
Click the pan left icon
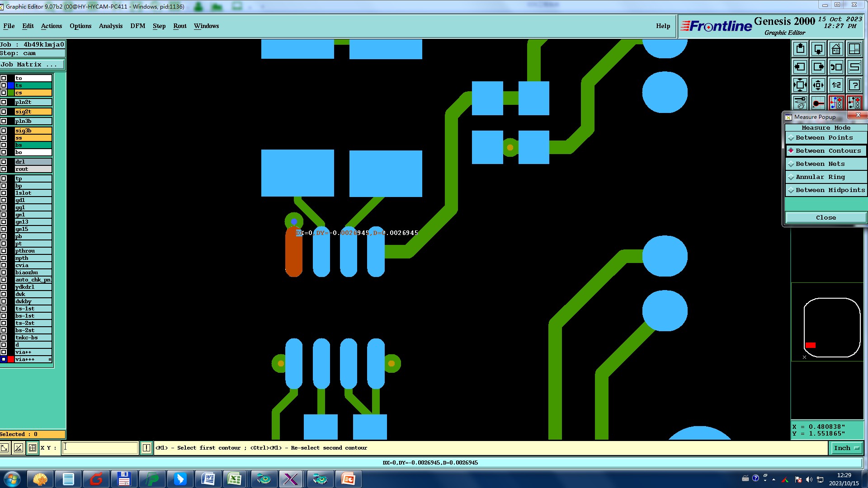pyautogui.click(x=800, y=67)
